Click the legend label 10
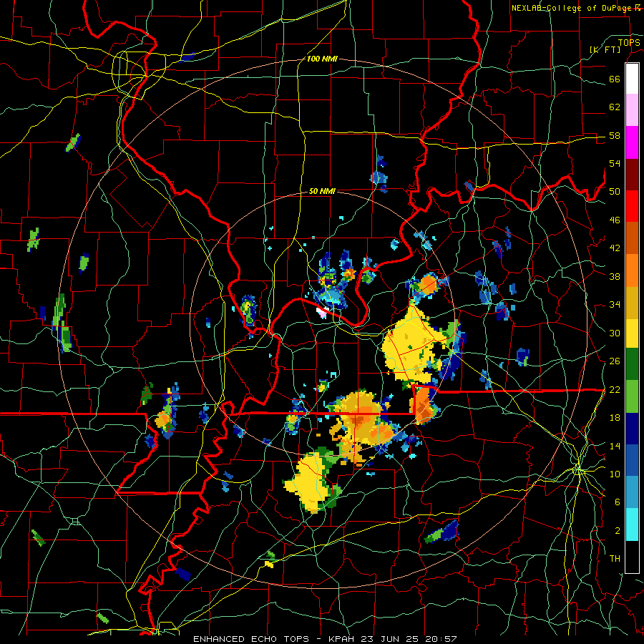The width and height of the screenshot is (644, 644). pyautogui.click(x=615, y=474)
